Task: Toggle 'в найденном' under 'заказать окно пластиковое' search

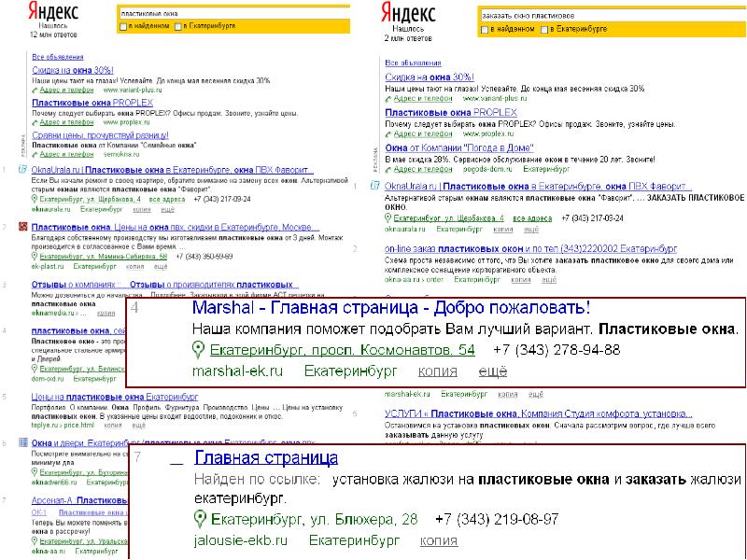Action: (x=485, y=29)
